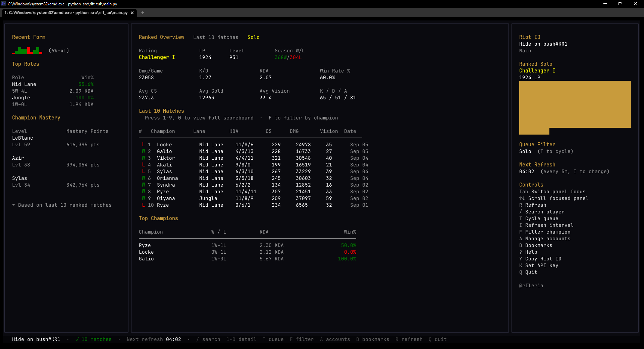Select match row 4 with Akali

click(255, 165)
